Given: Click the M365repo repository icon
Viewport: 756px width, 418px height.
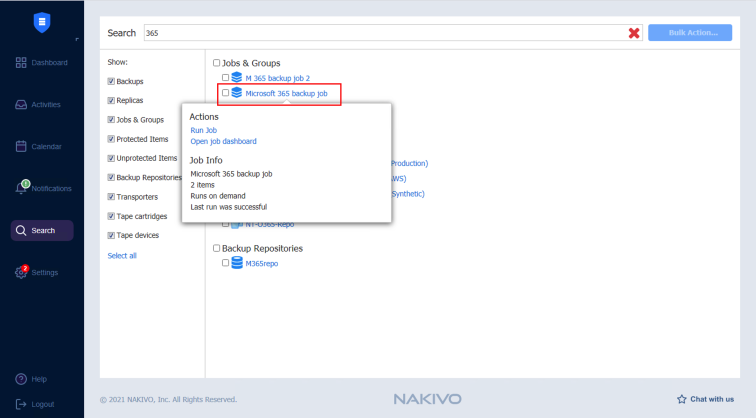Looking at the screenshot, I should coord(237,263).
